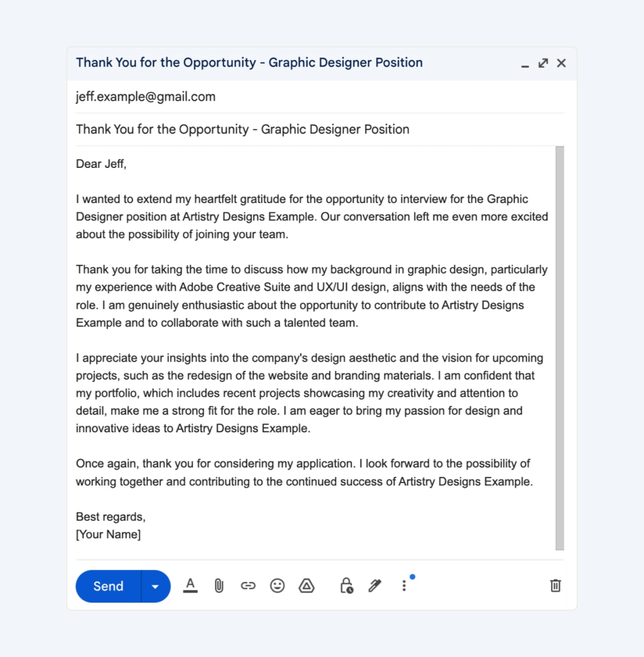Open formatting options text icon
644x657 pixels.
click(190, 586)
